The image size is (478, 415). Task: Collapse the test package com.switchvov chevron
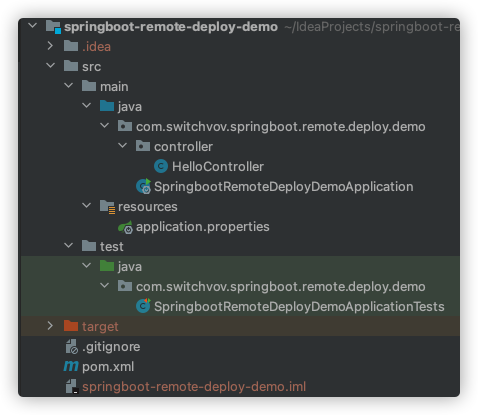[105, 285]
